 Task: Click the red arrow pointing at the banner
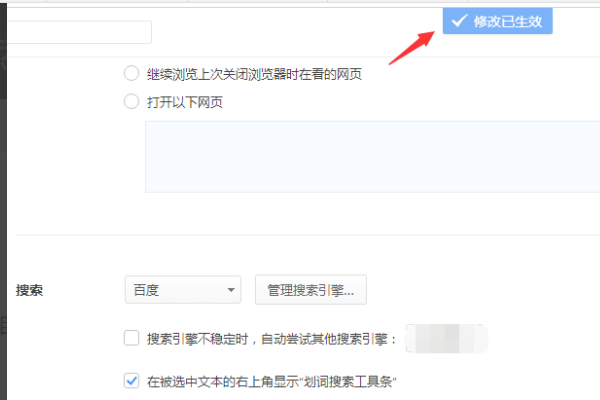(x=412, y=47)
